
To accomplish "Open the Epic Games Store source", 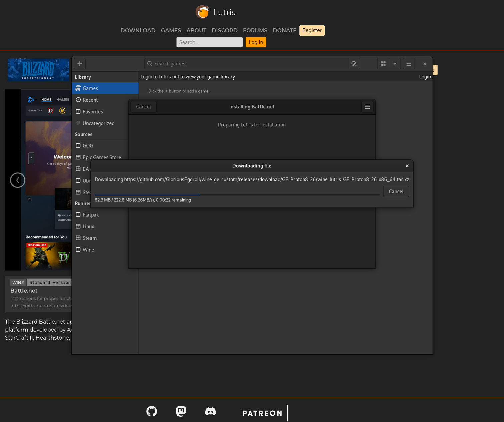I will click(x=102, y=157).
